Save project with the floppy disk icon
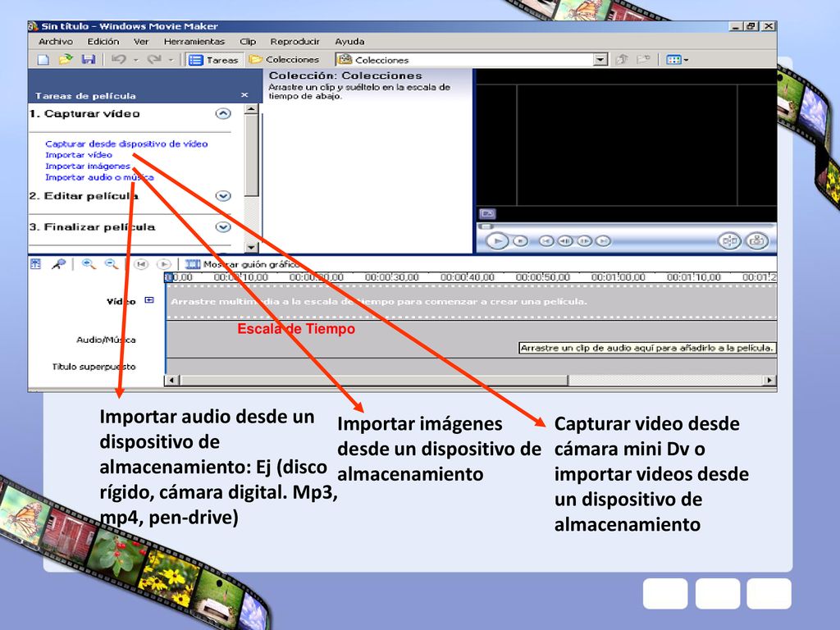 88,59
